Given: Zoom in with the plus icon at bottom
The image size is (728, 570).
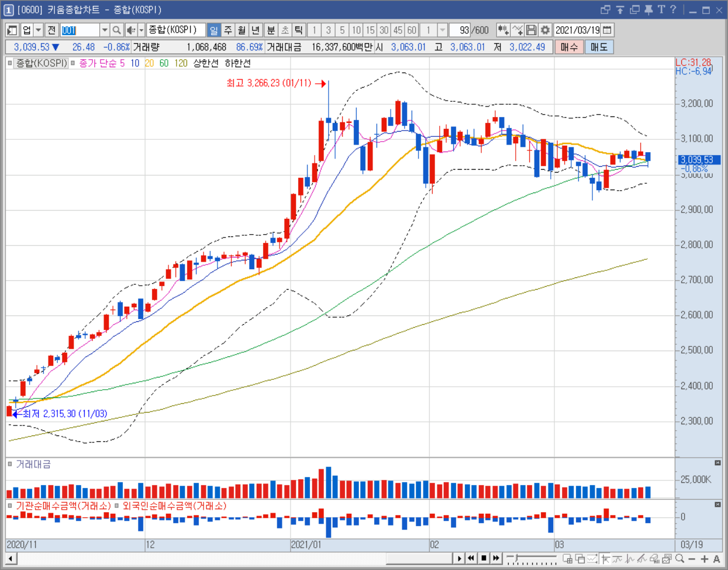Looking at the screenshot, I should tap(705, 559).
